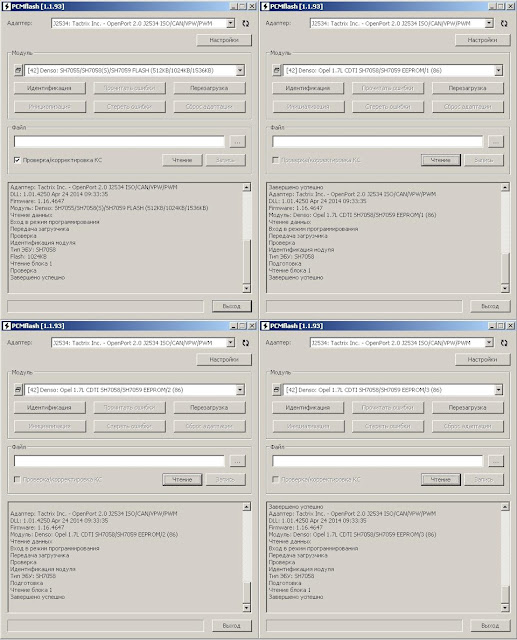Image resolution: width=517 pixels, height=640 pixels.
Task: Expand module dropdown showing SH7055/SH7058(S)/SH7059 FLASH
Action: click(x=240, y=70)
